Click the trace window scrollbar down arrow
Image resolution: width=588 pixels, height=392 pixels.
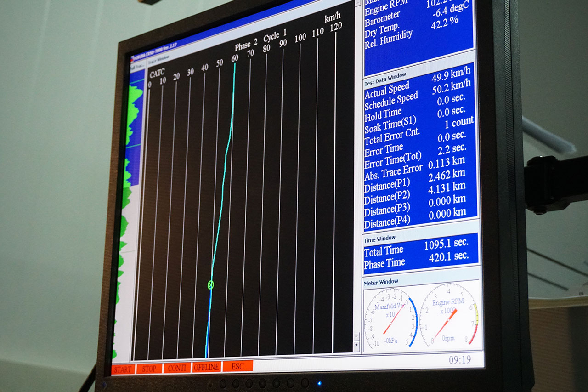pos(356,336)
